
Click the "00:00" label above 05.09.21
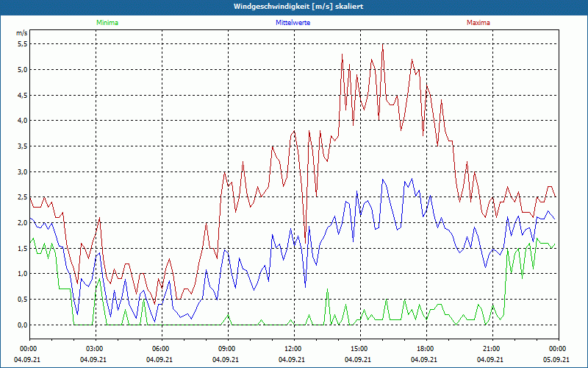click(558, 349)
